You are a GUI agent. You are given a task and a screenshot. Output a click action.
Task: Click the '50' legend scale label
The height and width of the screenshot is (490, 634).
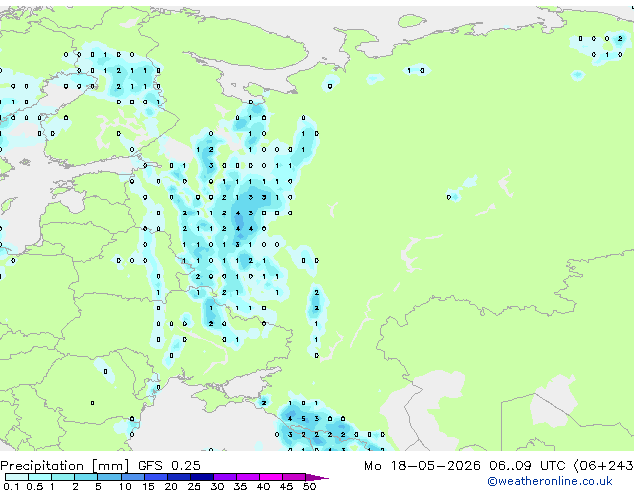tap(309, 486)
